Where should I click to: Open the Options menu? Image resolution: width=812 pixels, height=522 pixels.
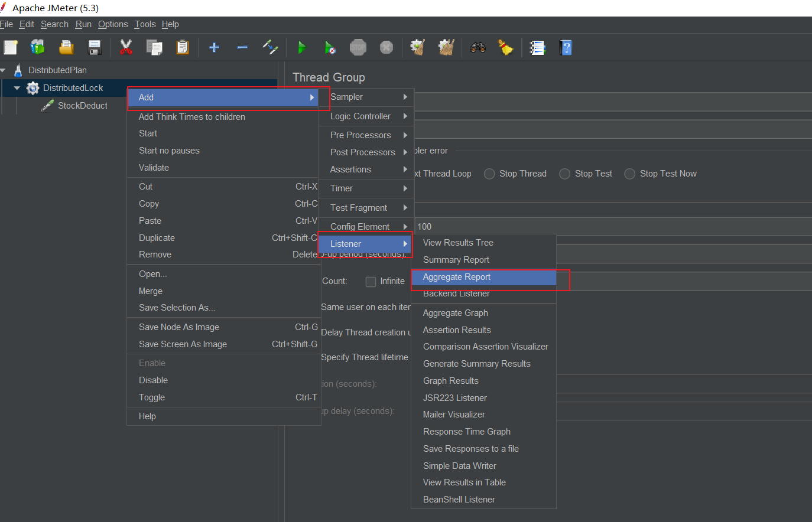click(x=113, y=24)
